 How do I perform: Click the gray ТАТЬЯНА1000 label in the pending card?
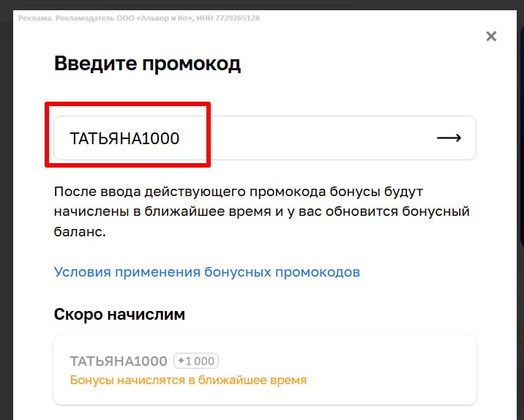point(119,361)
